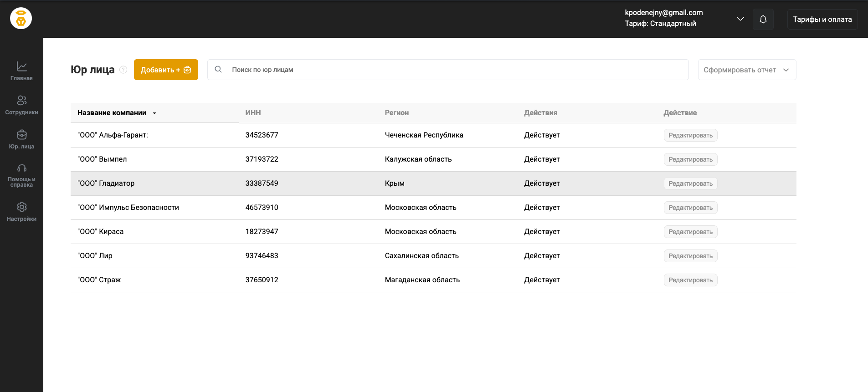Click region Сахалинская область
The width and height of the screenshot is (868, 392).
tap(421, 256)
